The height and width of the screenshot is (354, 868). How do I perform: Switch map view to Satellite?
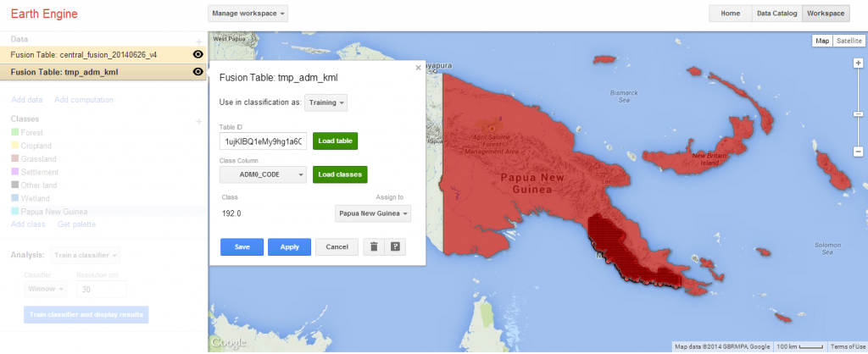pos(849,41)
